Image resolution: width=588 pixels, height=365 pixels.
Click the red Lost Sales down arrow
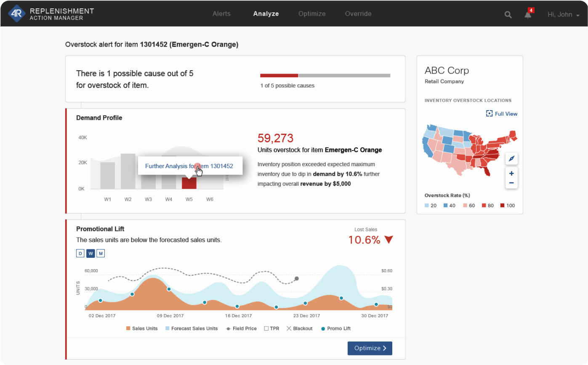pos(388,240)
